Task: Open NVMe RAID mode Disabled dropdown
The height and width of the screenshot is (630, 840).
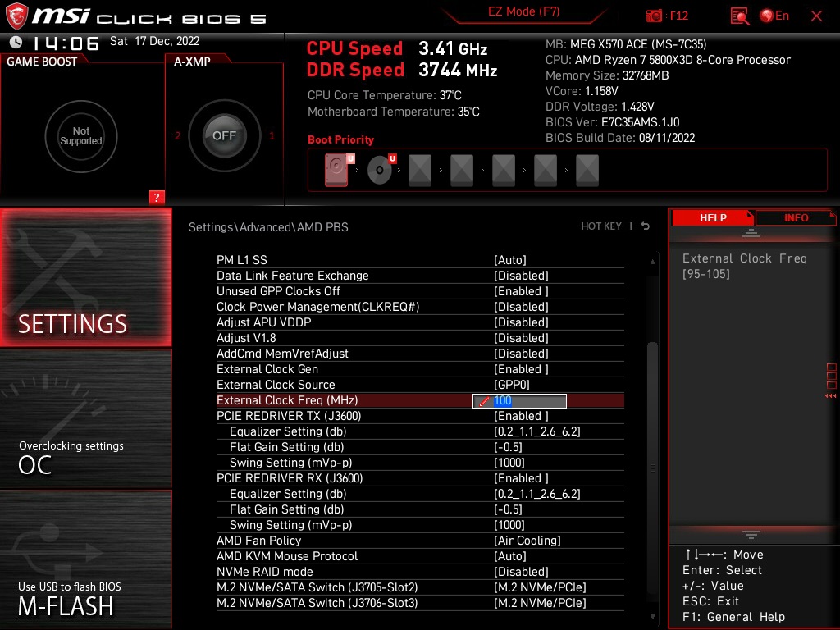Action: pyautogui.click(x=521, y=572)
